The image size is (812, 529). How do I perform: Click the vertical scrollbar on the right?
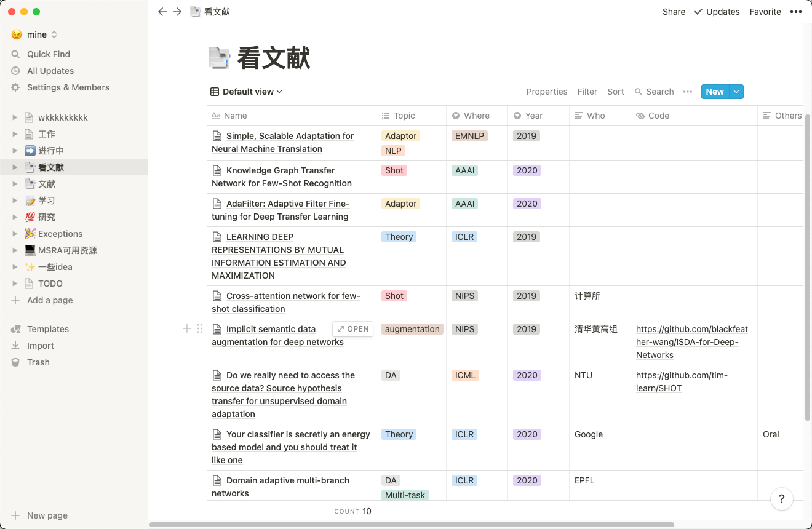click(808, 268)
